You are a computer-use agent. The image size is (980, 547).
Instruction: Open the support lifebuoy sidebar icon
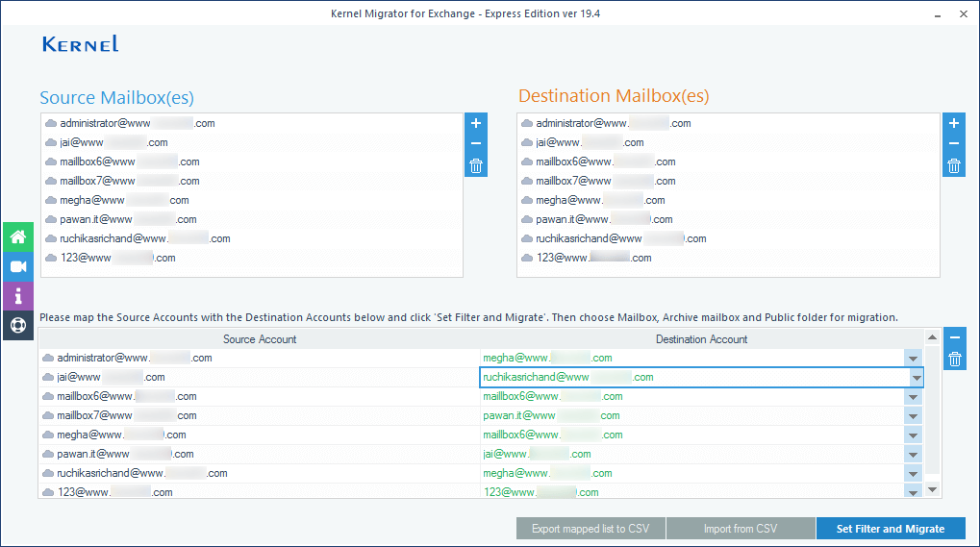[18, 325]
